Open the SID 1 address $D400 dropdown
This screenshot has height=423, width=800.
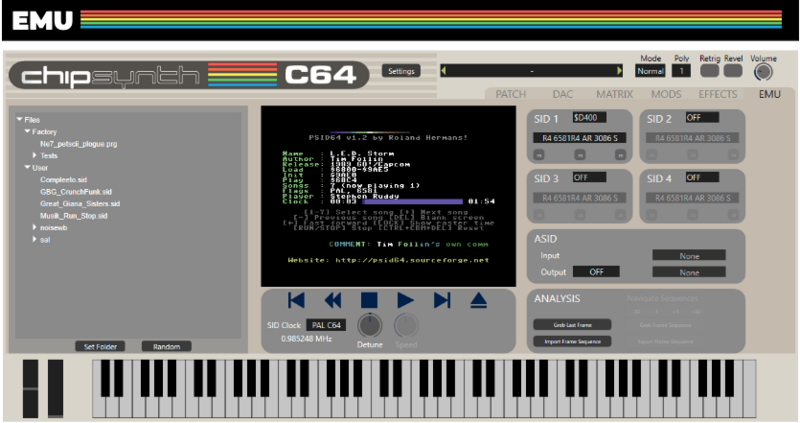coord(589,117)
